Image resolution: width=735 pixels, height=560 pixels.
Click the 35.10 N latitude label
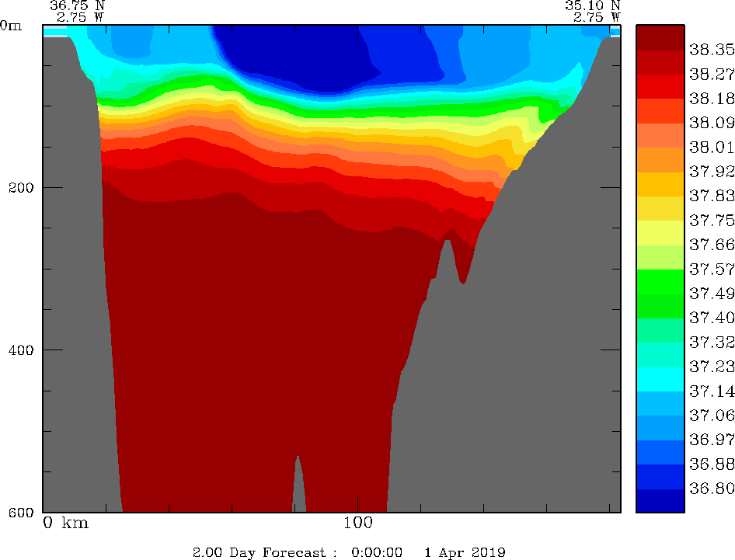[592, 5]
